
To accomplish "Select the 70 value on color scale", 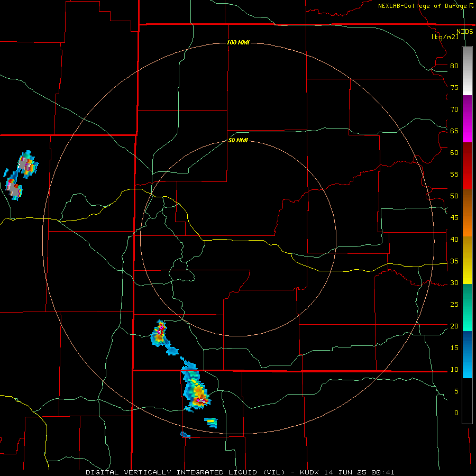I will pos(454,109).
